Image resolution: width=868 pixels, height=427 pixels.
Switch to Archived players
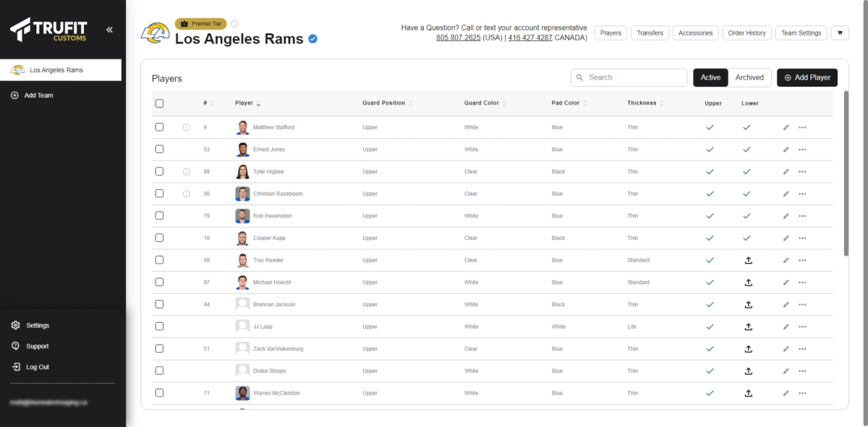point(749,77)
